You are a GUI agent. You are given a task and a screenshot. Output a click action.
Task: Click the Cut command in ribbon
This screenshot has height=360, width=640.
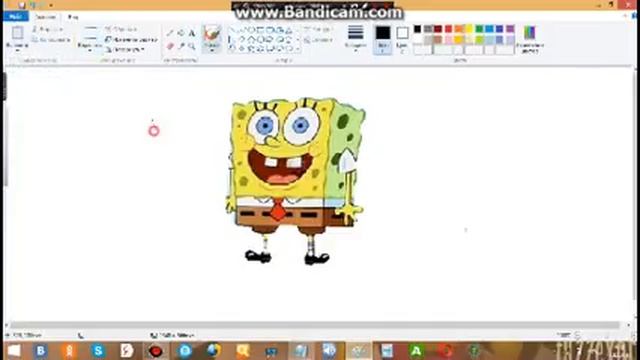pos(48,29)
